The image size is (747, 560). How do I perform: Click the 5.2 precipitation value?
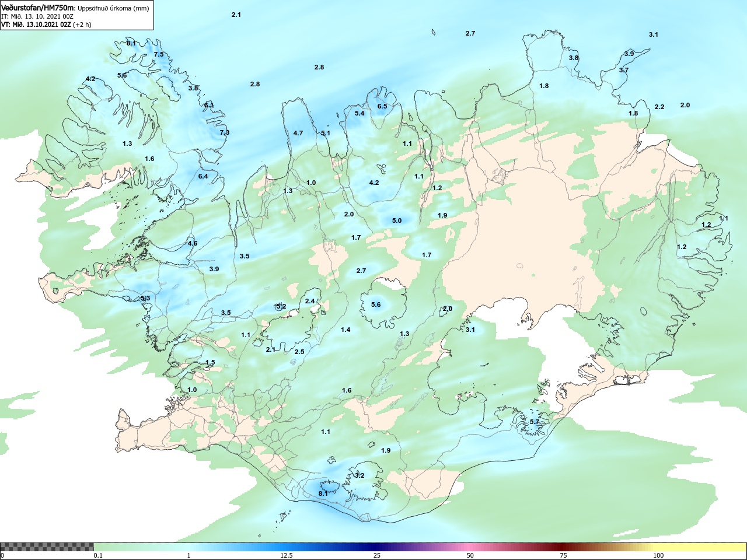[x=281, y=306]
